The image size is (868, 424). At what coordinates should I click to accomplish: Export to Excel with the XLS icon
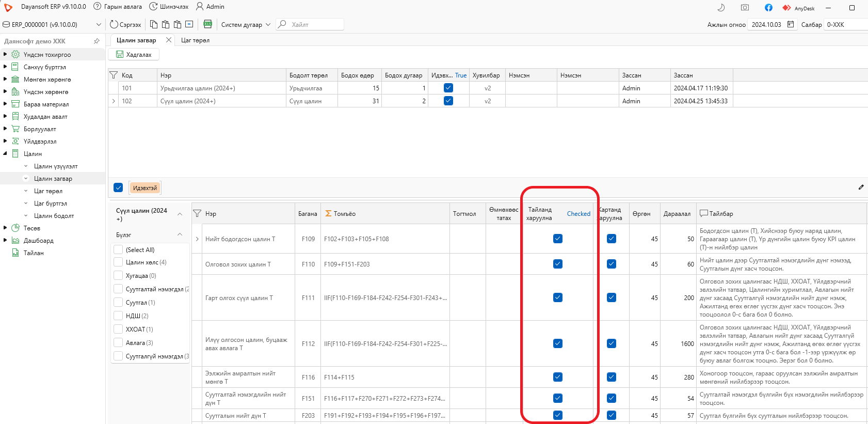[208, 24]
